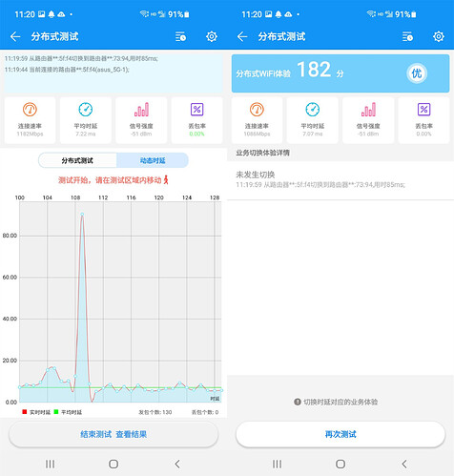Tap notification bell icon on left status bar

[x=52, y=14]
